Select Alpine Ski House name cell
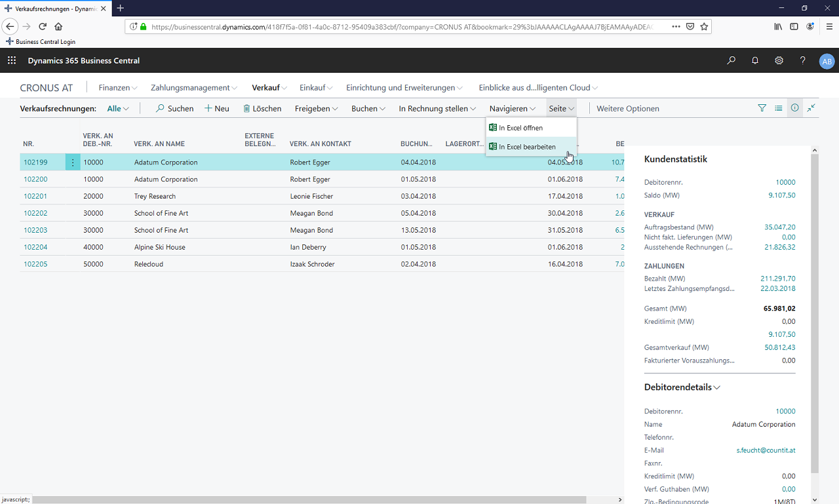This screenshot has height=504, width=839. (x=160, y=247)
